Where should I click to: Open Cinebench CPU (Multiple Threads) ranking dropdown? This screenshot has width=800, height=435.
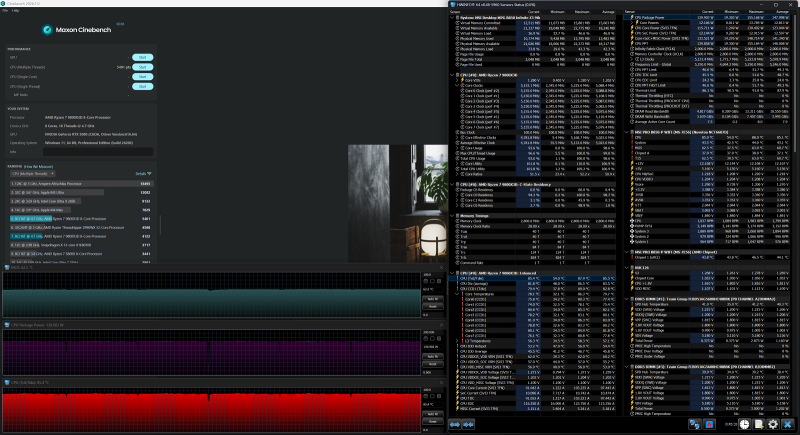(33, 174)
